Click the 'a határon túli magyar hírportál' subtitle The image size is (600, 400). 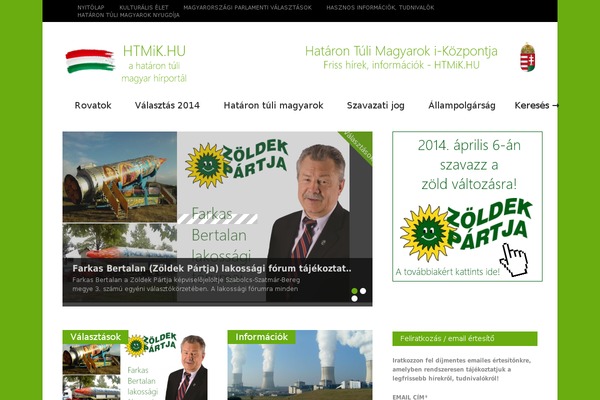(154, 72)
